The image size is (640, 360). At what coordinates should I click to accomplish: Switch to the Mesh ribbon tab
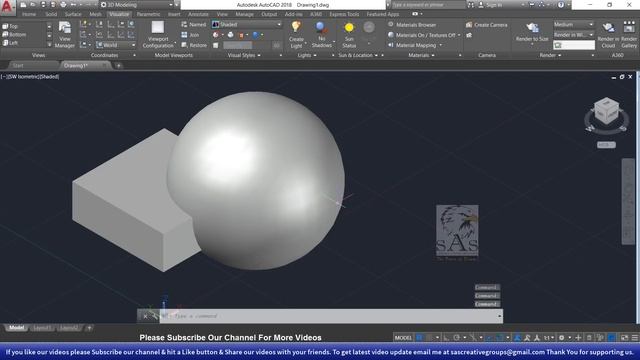tap(95, 14)
